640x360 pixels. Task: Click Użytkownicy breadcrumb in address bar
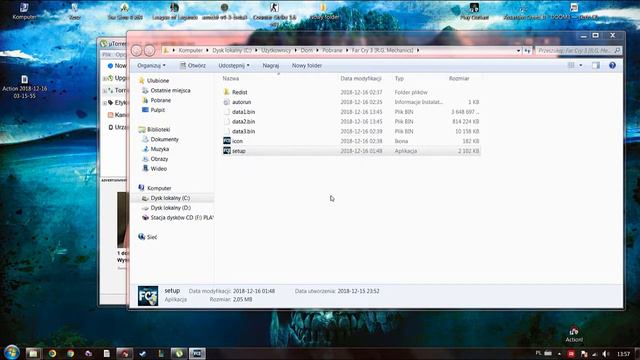tap(276, 50)
